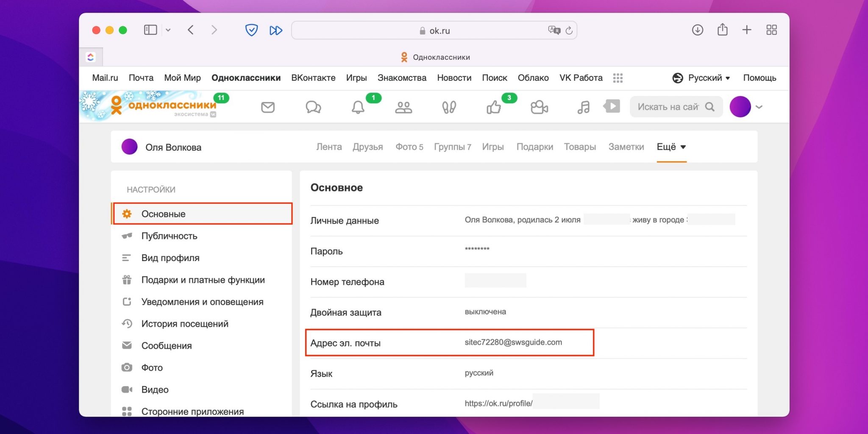
Task: Click the Пароль settings row
Action: (x=529, y=251)
